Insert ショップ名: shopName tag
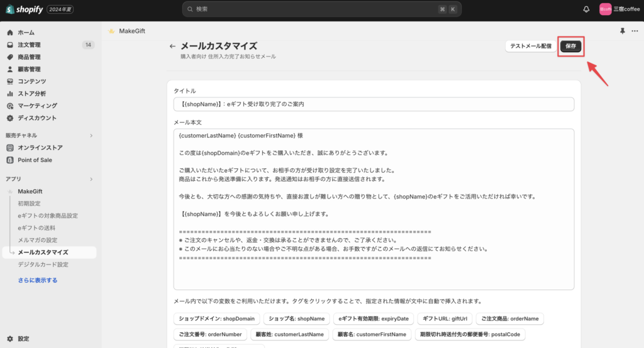 (x=296, y=319)
